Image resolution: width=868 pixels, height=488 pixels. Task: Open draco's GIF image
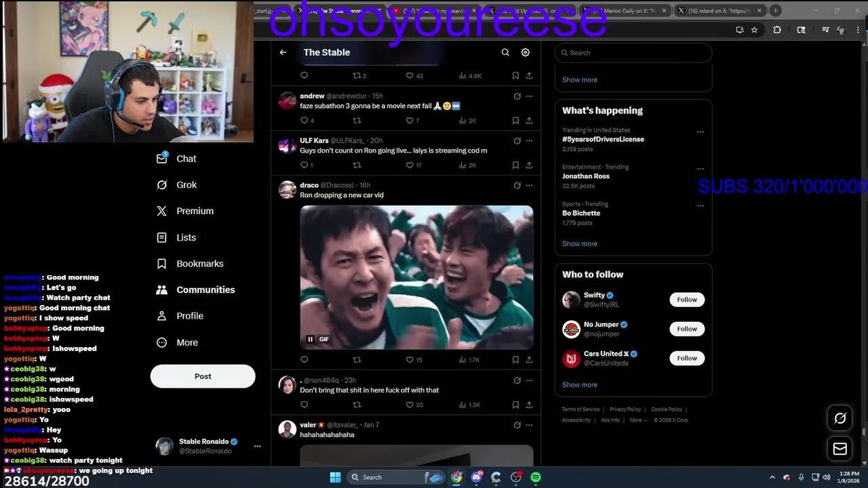tap(416, 277)
